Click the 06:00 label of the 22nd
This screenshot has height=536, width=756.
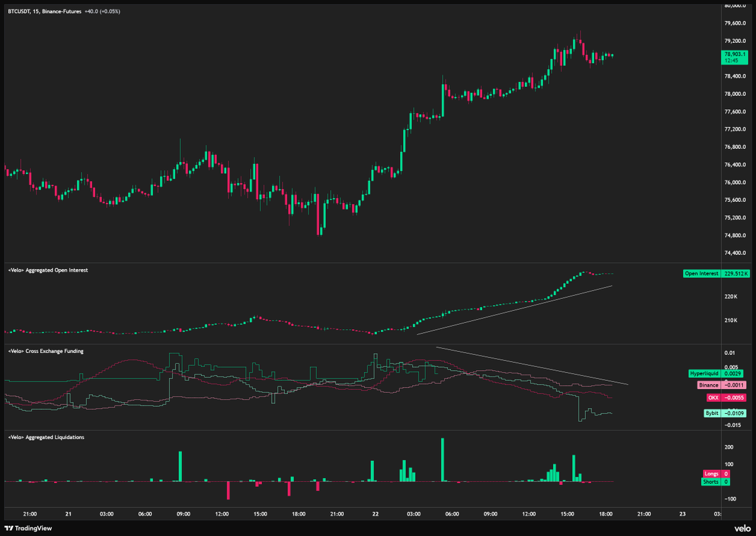[452, 514]
